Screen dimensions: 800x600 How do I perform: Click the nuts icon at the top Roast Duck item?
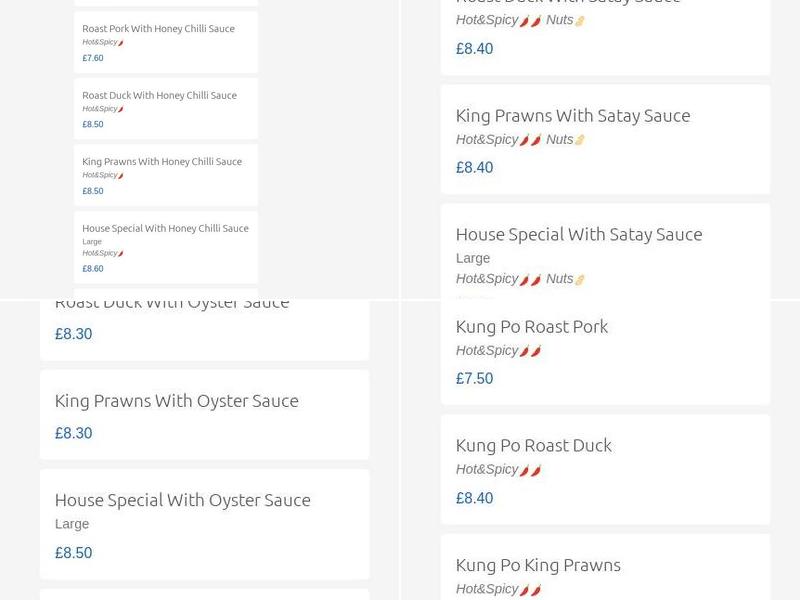point(580,18)
